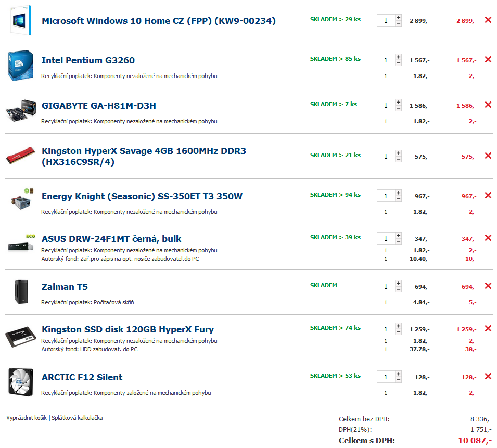Decrease quantity of Energy Knight SS-350ET
Image resolution: width=497 pixels, height=448 pixels.
pyautogui.click(x=399, y=199)
